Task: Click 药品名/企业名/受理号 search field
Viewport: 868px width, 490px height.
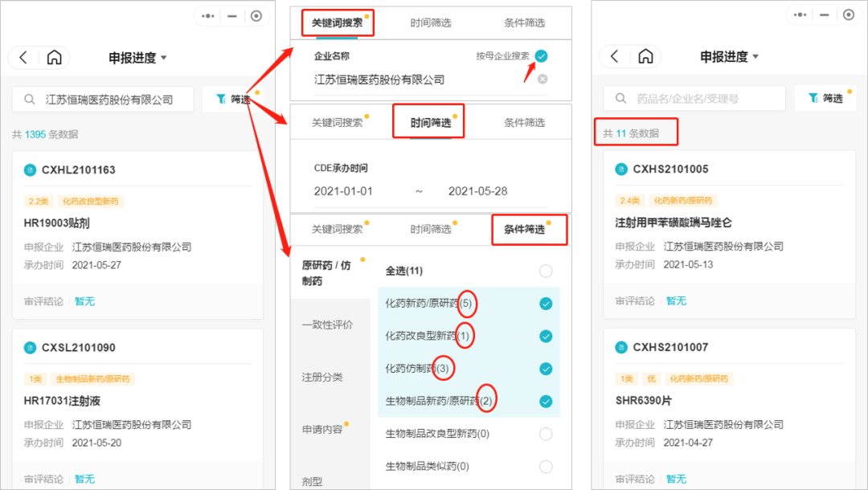Action: [x=694, y=99]
